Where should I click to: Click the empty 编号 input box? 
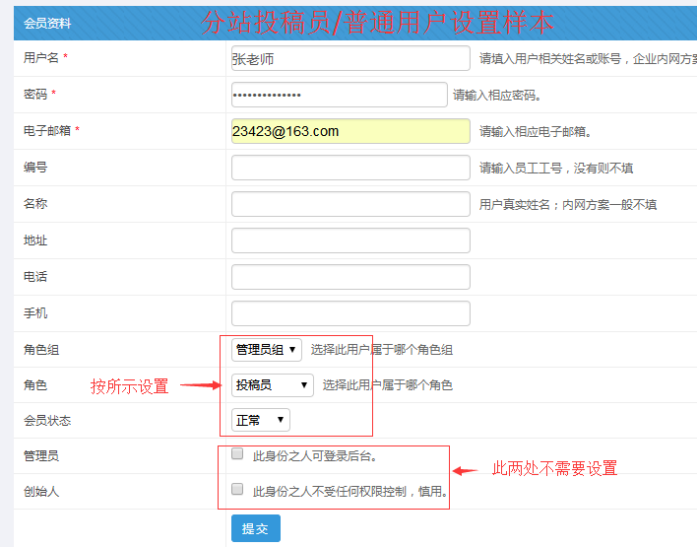pyautogui.click(x=350, y=168)
